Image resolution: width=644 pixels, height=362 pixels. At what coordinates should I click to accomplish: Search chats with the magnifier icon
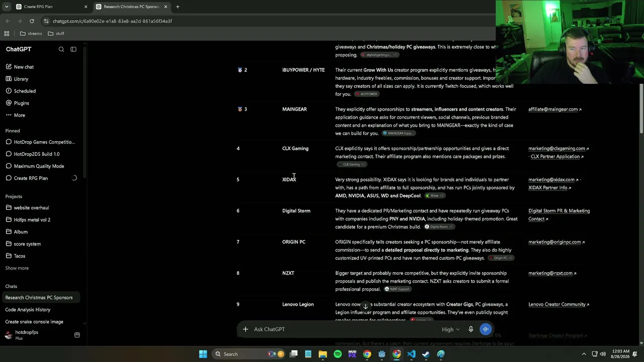pyautogui.click(x=61, y=49)
